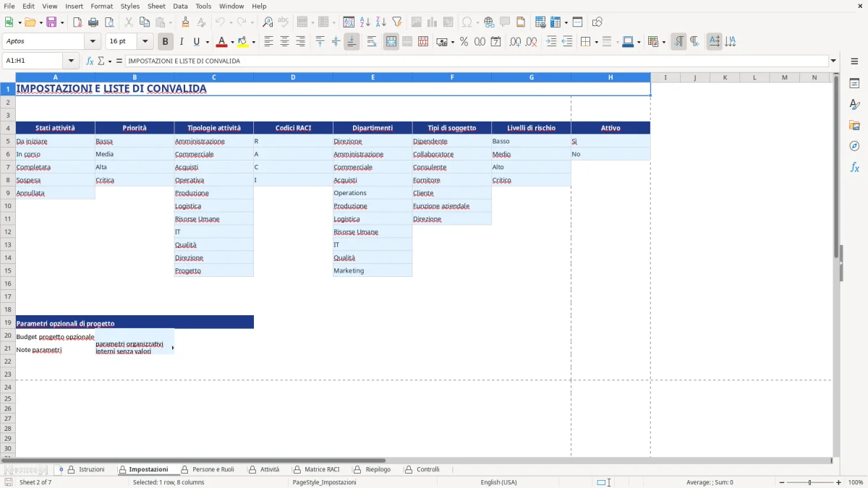
Task: Click the English (USA) language status field
Action: 498,482
